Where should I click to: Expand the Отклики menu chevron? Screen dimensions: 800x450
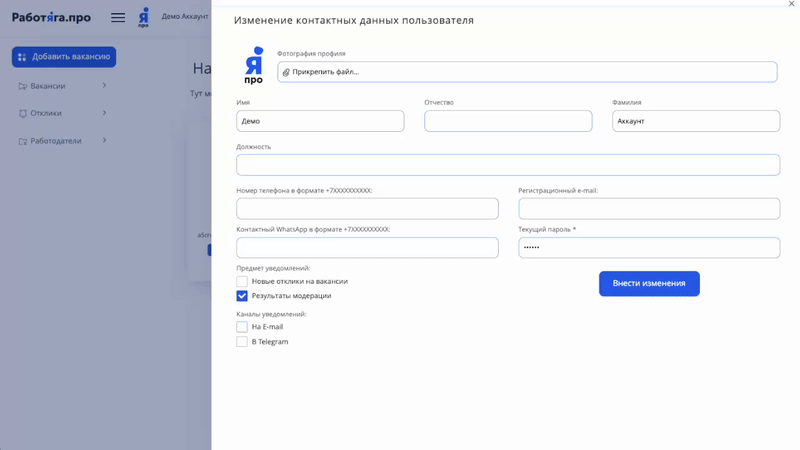[x=104, y=113]
